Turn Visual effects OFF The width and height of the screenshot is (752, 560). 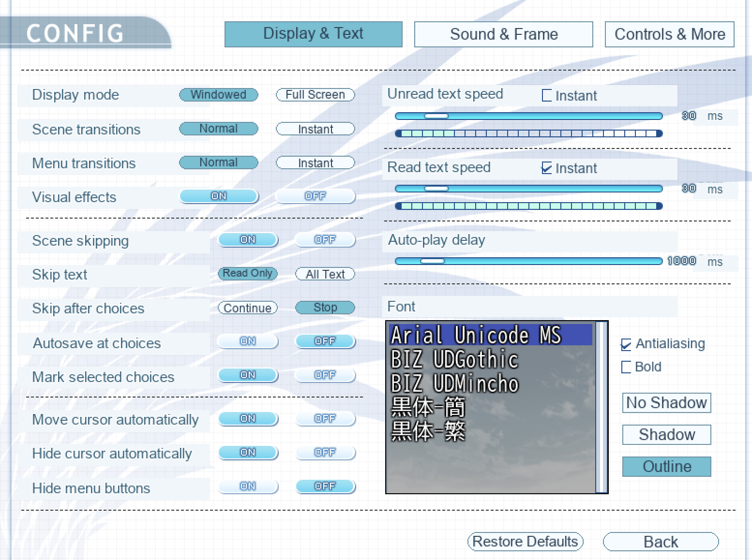click(315, 196)
